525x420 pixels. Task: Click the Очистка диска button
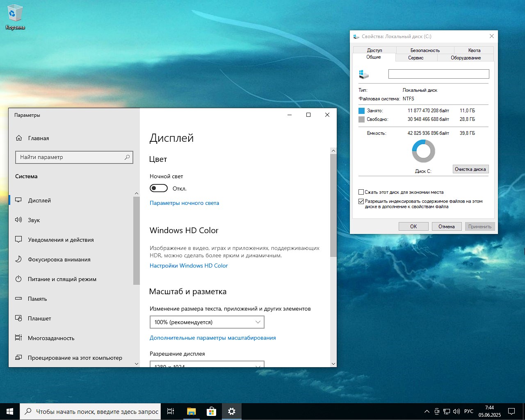point(470,169)
